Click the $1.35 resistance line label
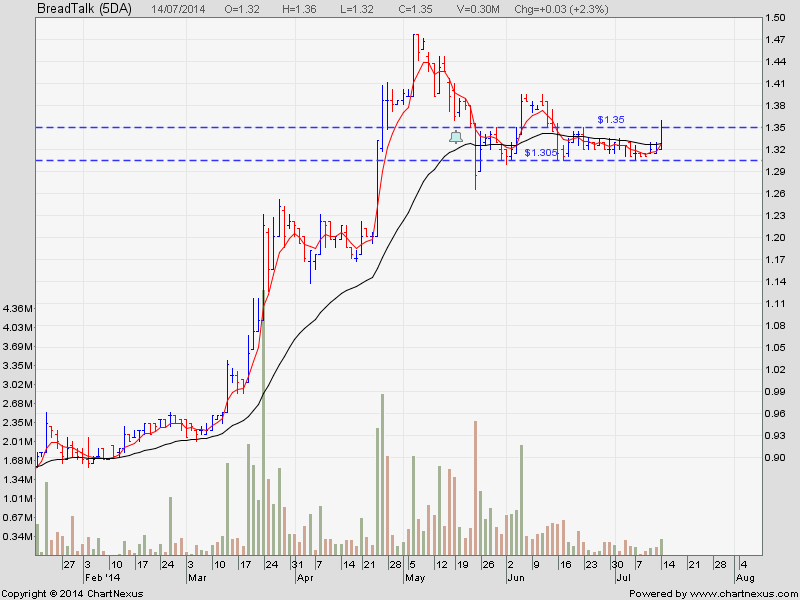This screenshot has width=800, height=600. 611,120
